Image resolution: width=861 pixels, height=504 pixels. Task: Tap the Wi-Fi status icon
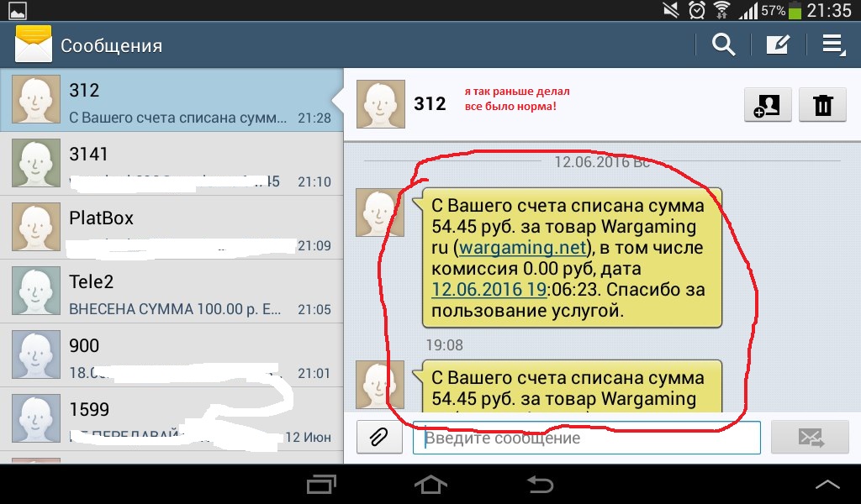(721, 10)
